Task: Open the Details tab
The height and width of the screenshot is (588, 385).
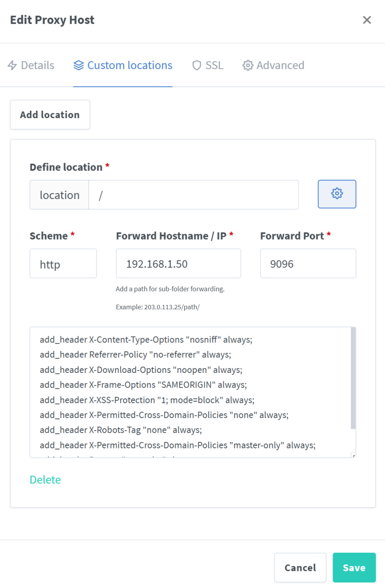Action: tap(37, 65)
